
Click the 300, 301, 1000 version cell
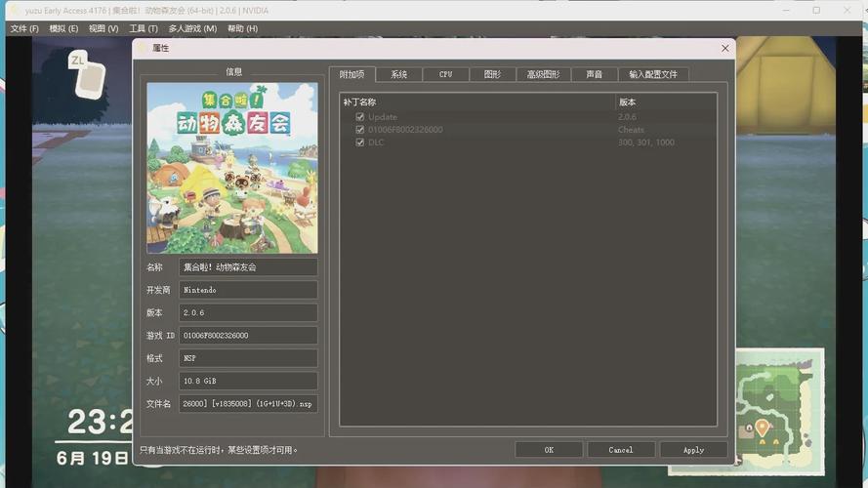pyautogui.click(x=646, y=142)
